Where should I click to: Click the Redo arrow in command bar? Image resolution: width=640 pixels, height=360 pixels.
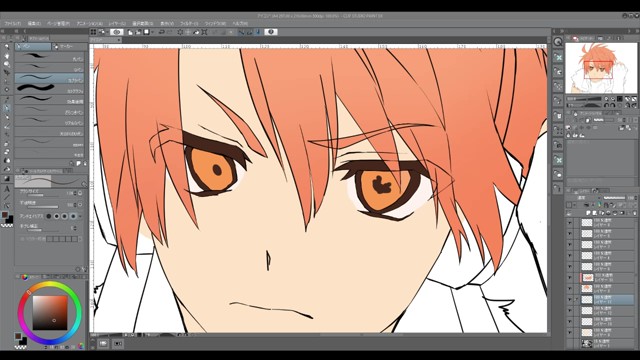tap(170, 32)
